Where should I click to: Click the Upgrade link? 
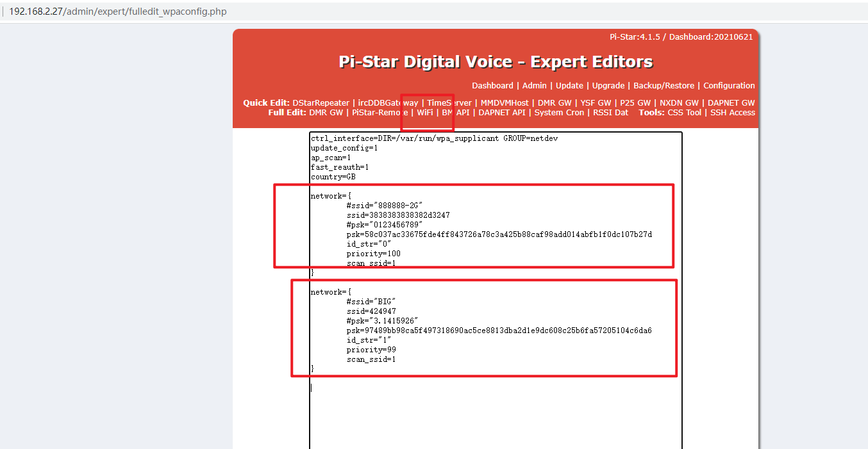tap(608, 86)
